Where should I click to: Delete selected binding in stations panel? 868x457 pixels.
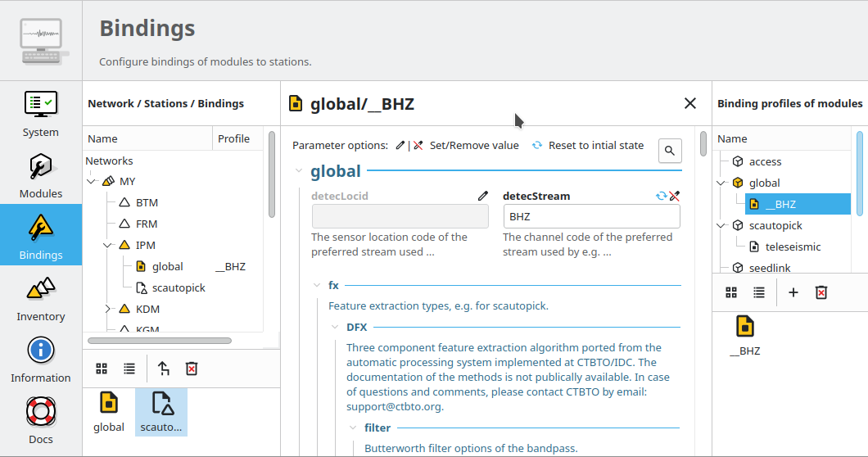click(192, 369)
